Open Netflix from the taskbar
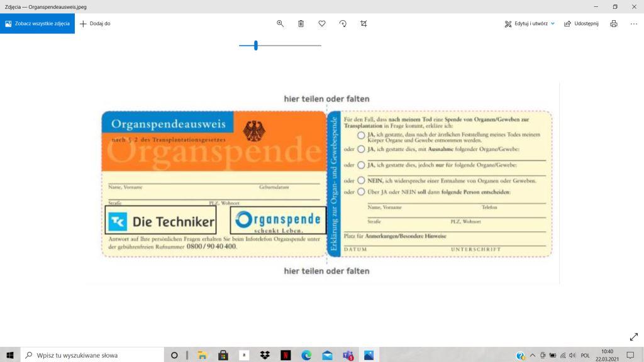 point(286,355)
